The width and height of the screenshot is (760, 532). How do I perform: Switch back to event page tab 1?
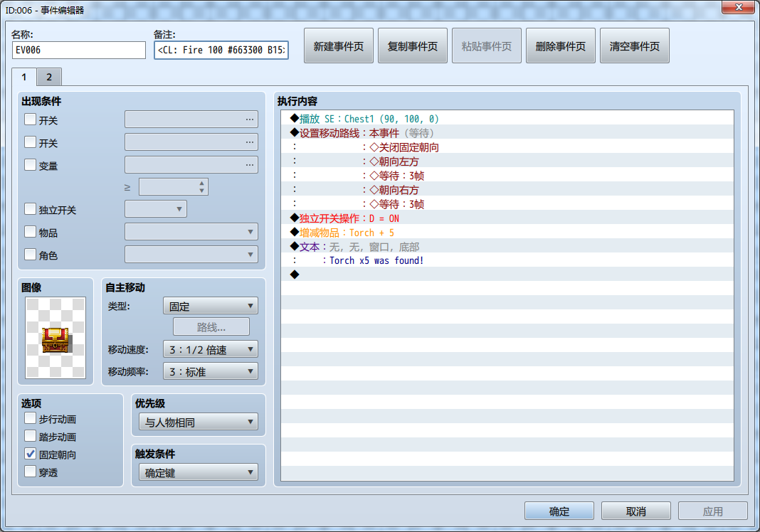[x=25, y=76]
